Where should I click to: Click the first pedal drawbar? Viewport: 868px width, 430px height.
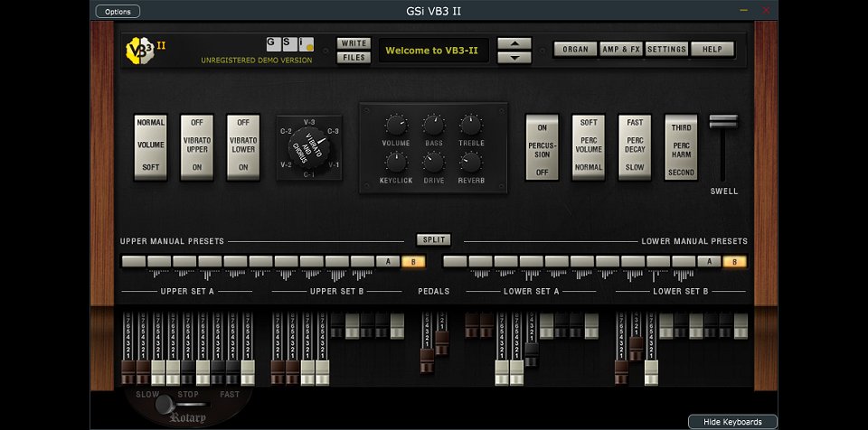[x=427, y=360]
